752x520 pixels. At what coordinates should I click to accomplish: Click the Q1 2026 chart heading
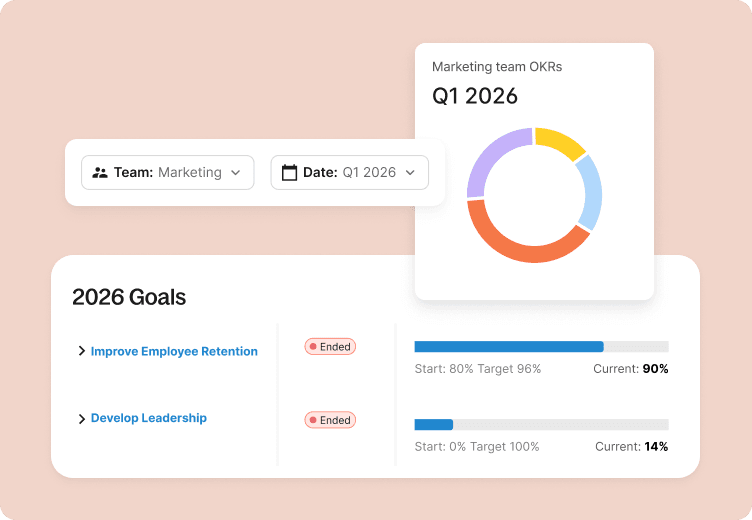475,97
